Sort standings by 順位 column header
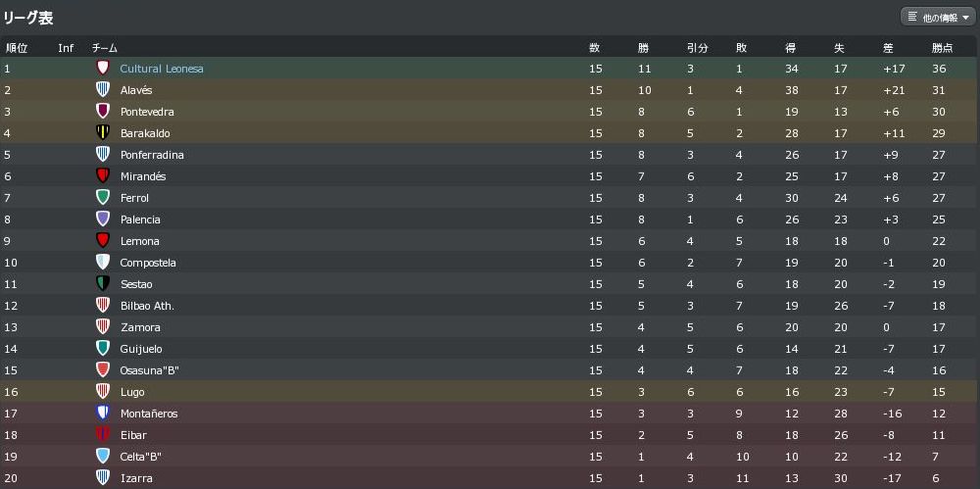 17,48
